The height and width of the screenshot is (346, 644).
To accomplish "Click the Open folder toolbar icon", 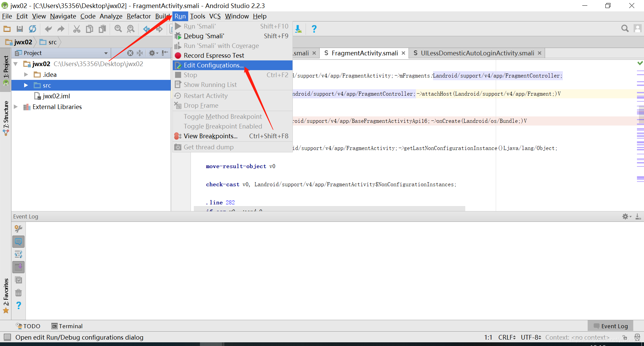I will point(7,29).
